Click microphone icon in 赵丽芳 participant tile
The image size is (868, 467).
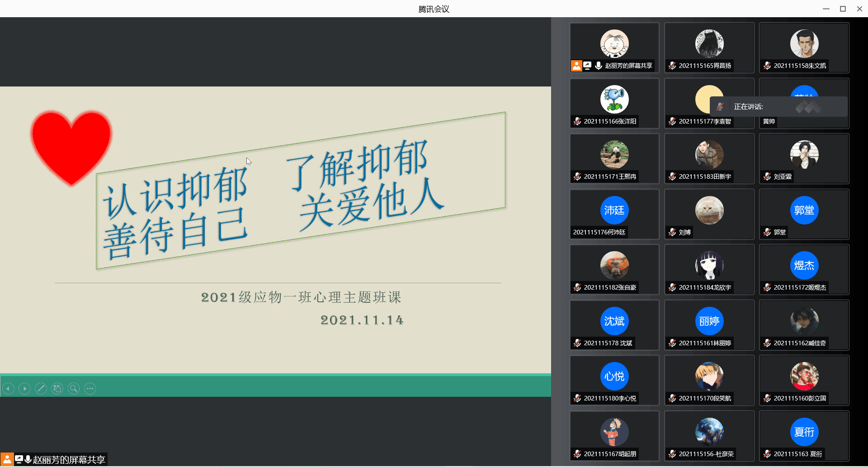599,66
